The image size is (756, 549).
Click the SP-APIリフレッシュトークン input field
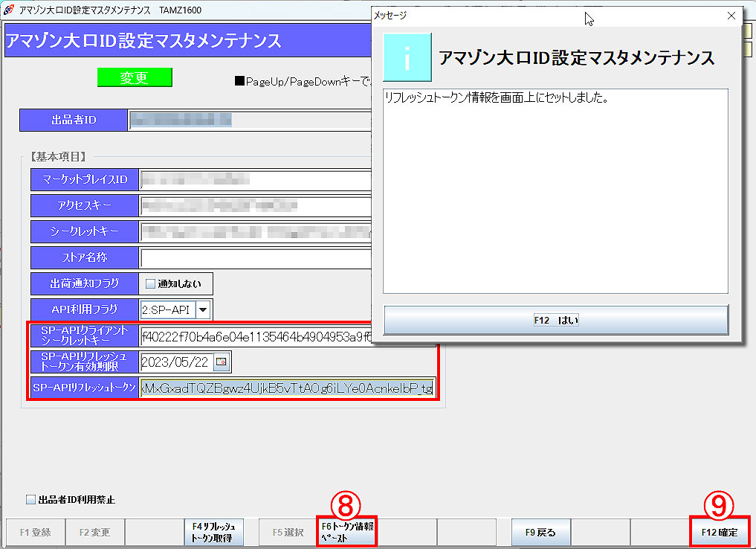(288, 388)
